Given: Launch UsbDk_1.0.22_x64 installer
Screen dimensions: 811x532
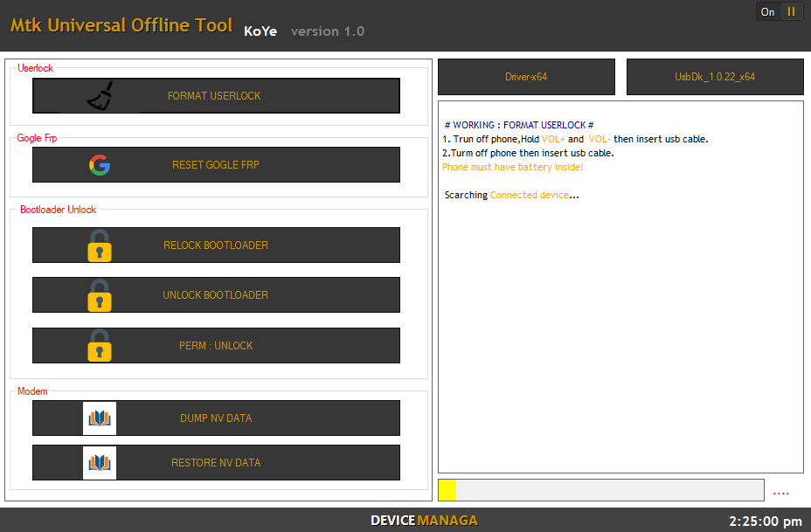Looking at the screenshot, I should [x=714, y=77].
